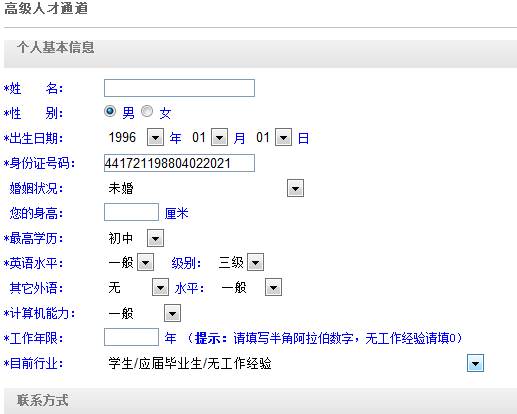Expand the 水平 proficiency dropdown beside 其它外语
Screen dimensions: 517x414
pos(273,287)
